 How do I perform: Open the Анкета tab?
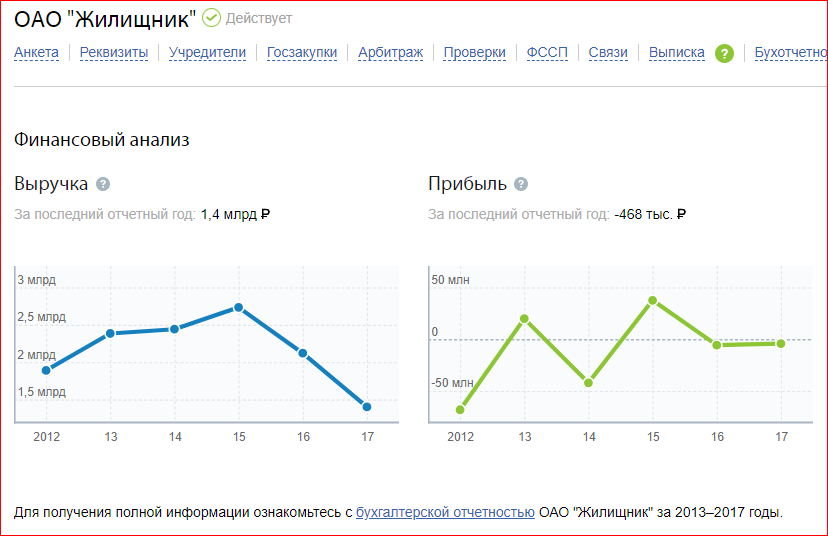click(x=36, y=53)
